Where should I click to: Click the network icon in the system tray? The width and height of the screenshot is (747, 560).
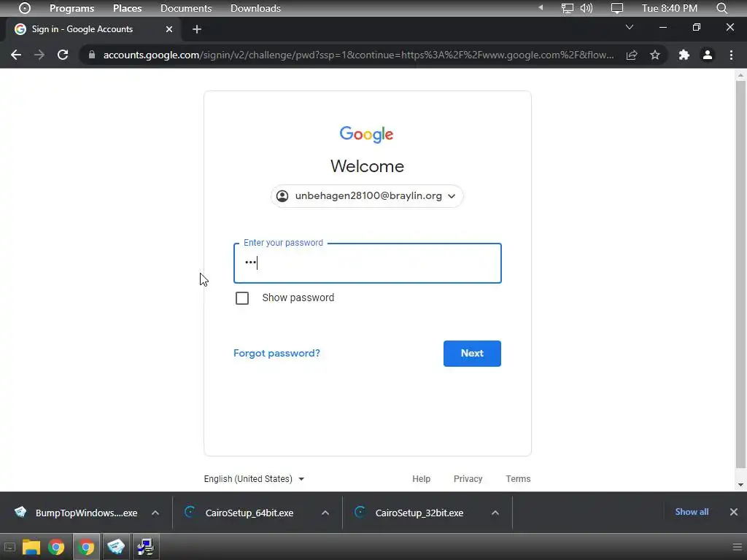coord(567,8)
